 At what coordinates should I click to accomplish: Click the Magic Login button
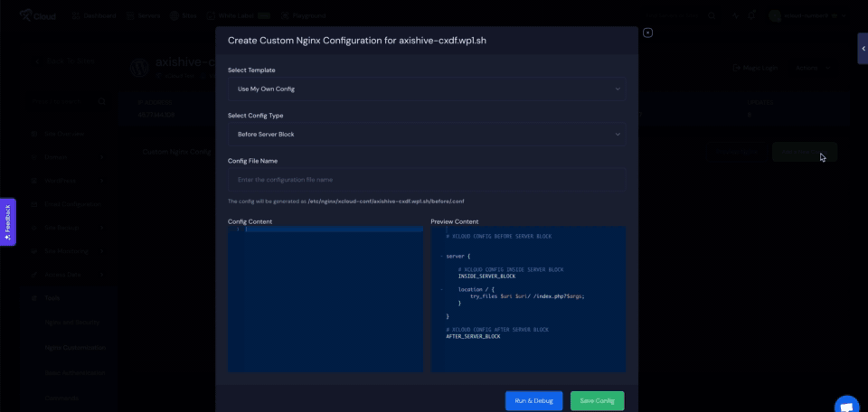755,68
